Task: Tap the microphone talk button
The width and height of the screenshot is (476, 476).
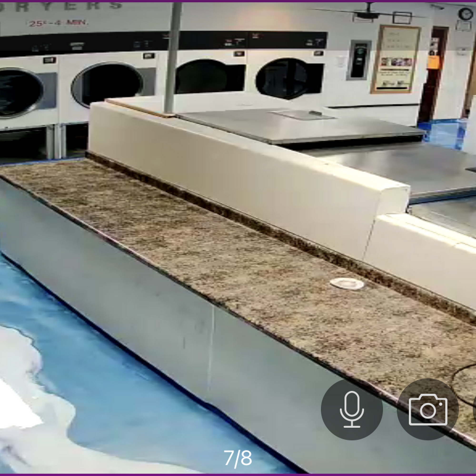Action: pyautogui.click(x=352, y=409)
